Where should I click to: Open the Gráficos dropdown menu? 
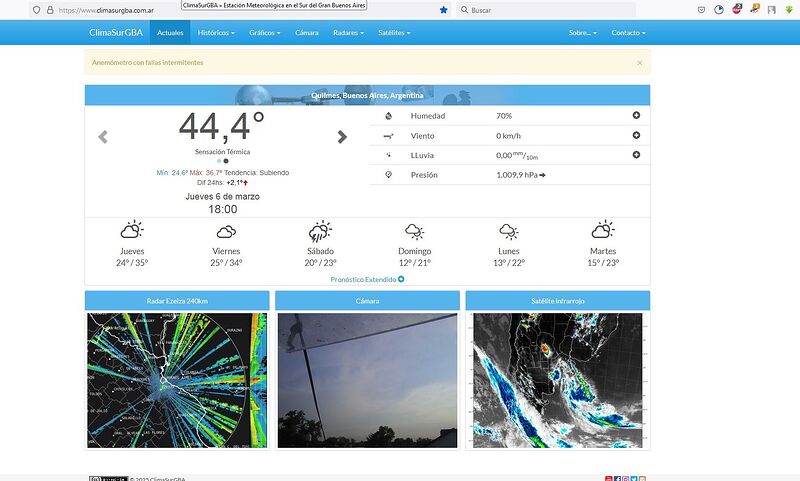tap(267, 32)
